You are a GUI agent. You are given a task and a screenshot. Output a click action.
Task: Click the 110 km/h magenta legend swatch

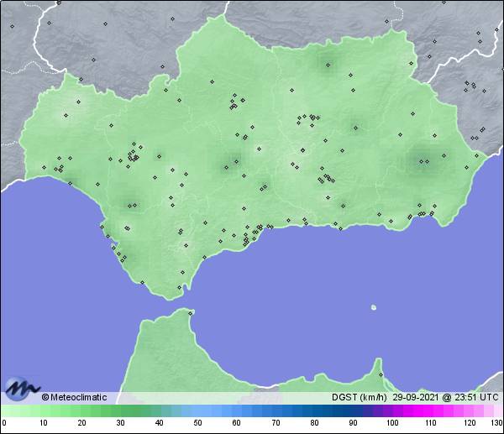pos(430,411)
